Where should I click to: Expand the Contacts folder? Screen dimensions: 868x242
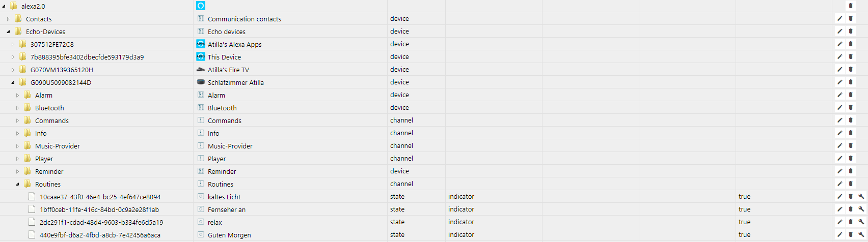tap(8, 19)
